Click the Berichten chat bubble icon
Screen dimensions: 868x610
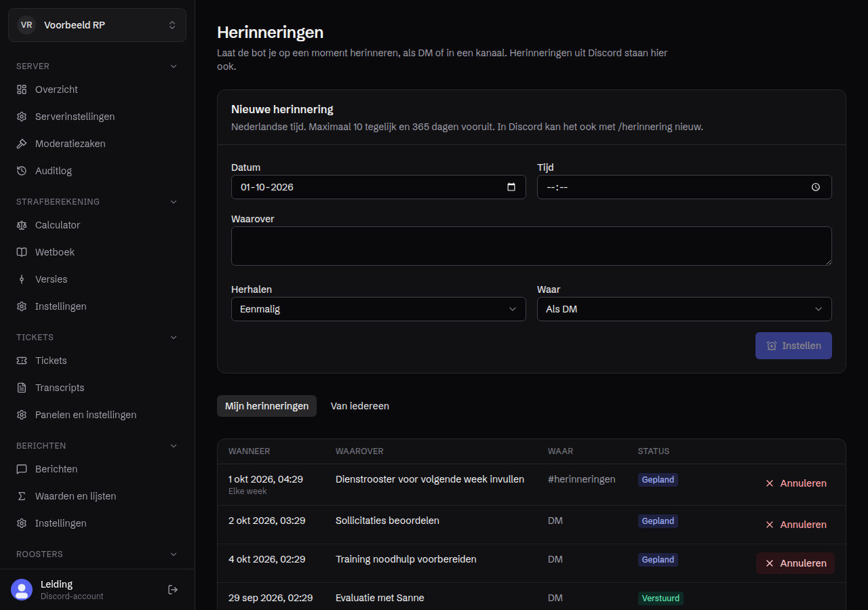22,469
